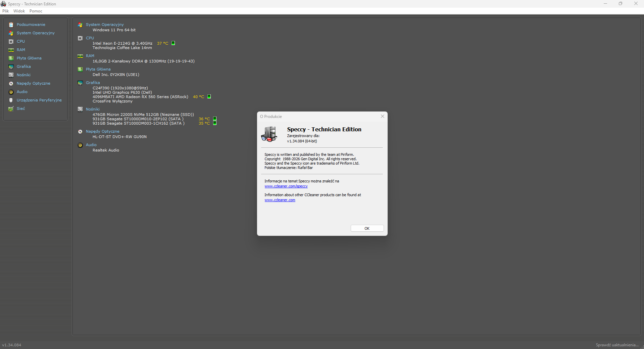Open the Napędy Optyczne heading link in summary

point(103,131)
